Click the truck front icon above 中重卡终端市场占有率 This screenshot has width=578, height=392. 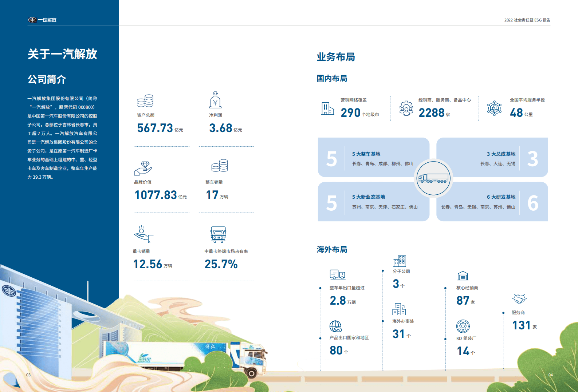point(218,235)
